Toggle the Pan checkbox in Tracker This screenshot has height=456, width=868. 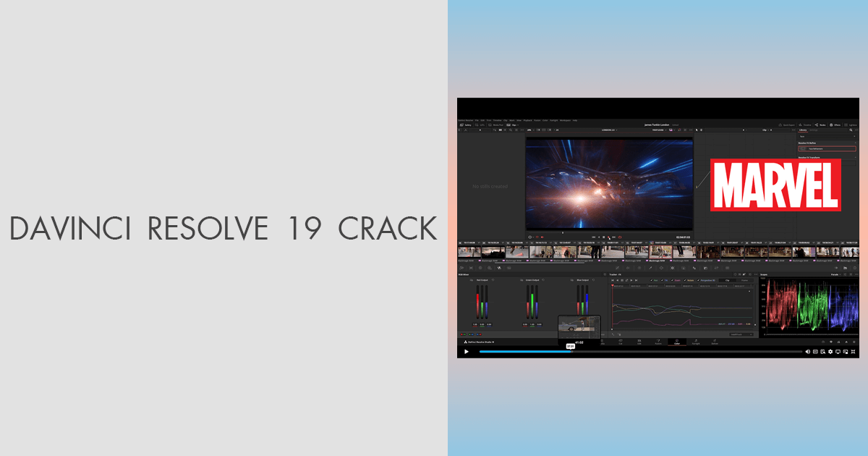point(652,280)
